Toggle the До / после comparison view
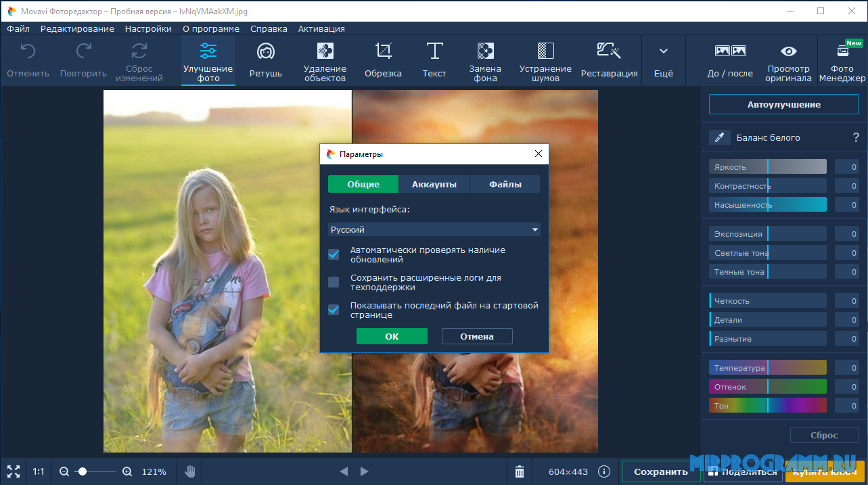Viewport: 868px width, 485px height. pos(730,61)
